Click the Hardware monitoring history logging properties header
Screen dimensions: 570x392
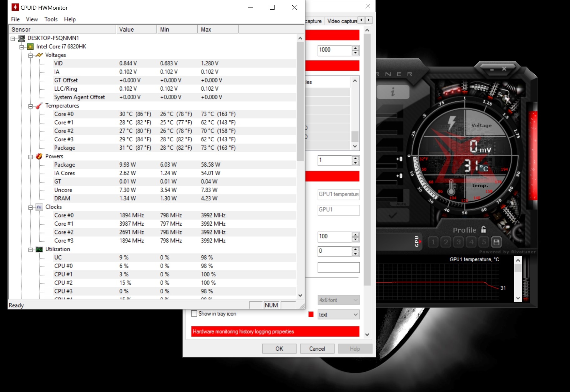click(275, 332)
